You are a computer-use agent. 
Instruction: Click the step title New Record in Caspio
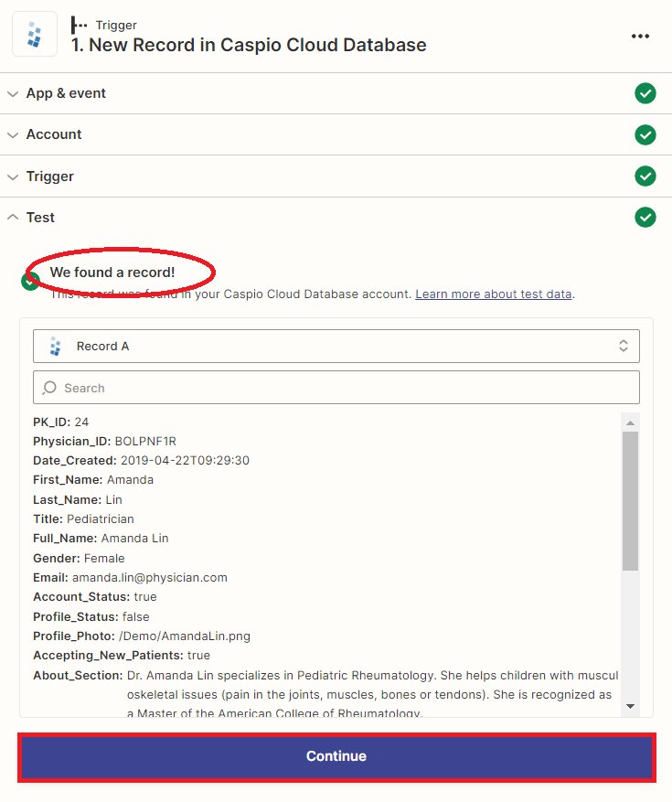[249, 45]
